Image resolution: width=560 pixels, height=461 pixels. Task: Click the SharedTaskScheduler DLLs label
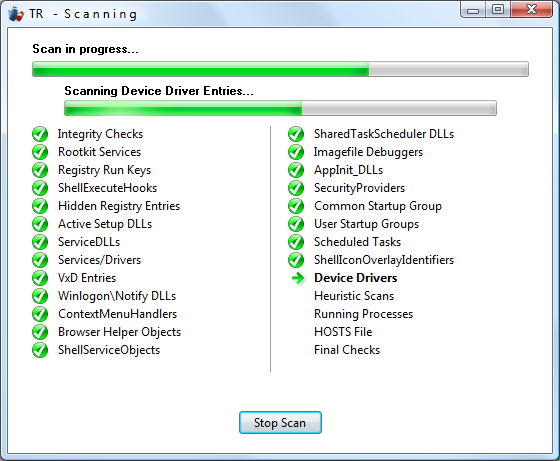[384, 134]
